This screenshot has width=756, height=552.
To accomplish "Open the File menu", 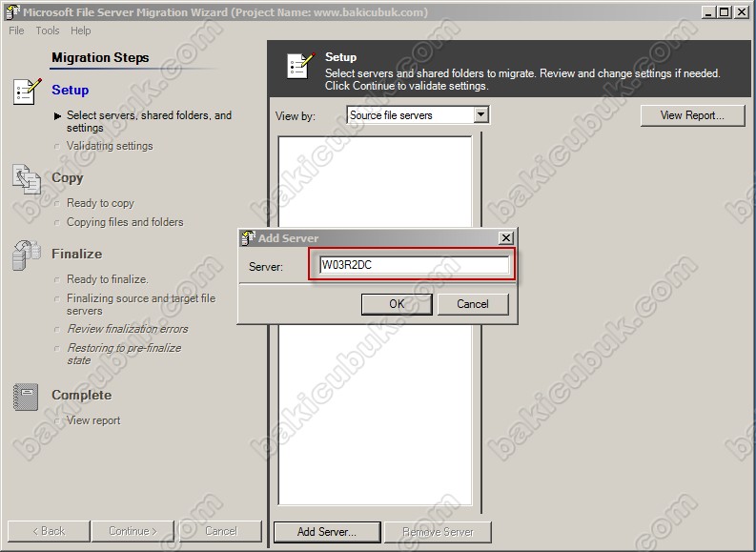I will 16,31.
